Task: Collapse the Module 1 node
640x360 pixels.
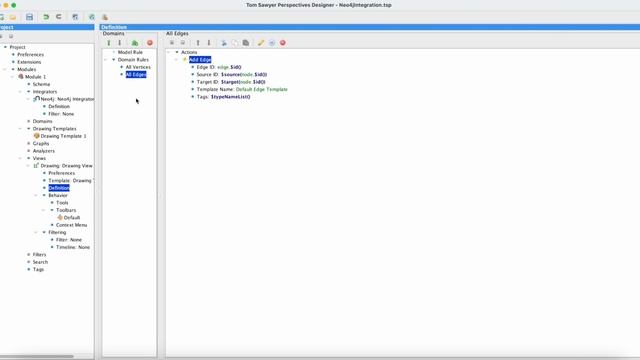Action: coord(13,77)
